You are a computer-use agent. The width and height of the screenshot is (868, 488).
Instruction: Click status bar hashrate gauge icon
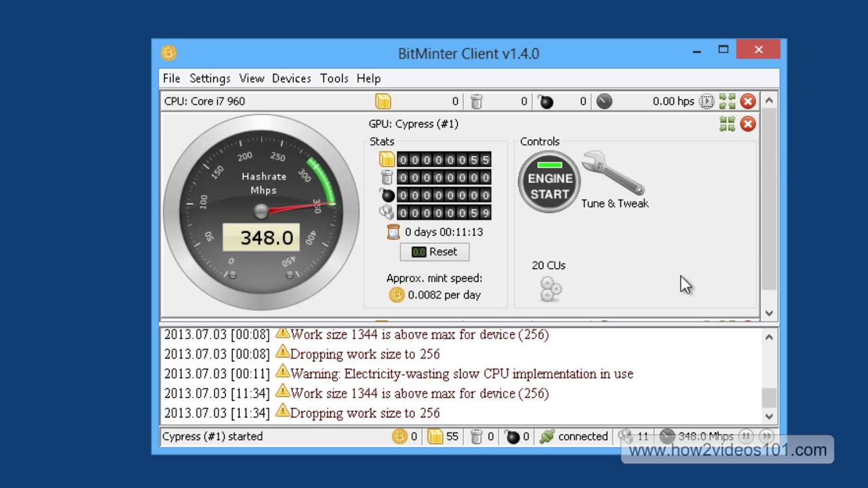[x=667, y=436]
